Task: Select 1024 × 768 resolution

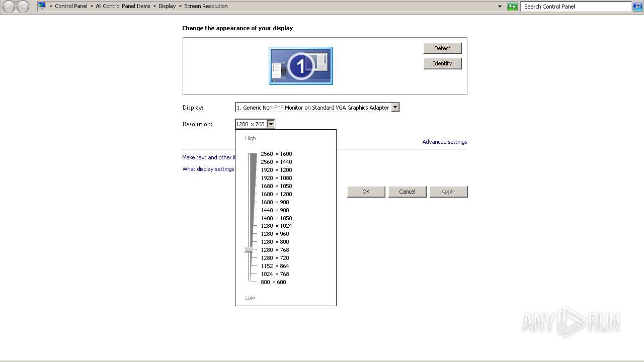Action: point(275,274)
